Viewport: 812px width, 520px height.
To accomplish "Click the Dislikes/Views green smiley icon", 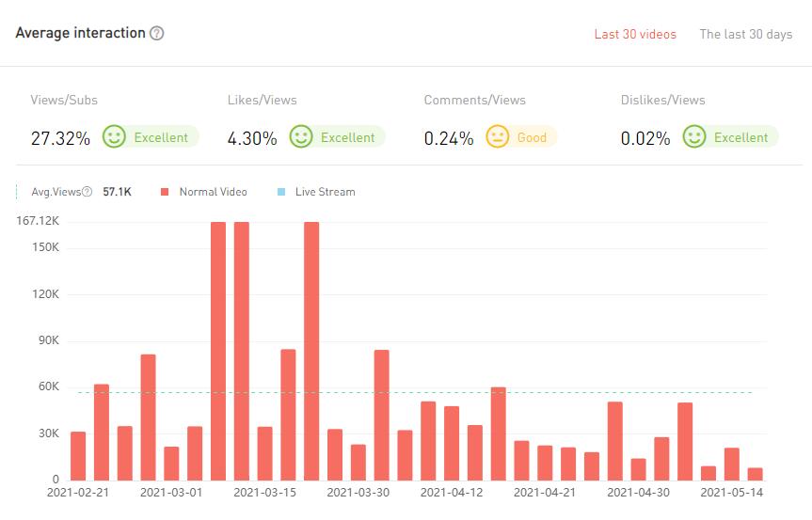I will 694,137.
